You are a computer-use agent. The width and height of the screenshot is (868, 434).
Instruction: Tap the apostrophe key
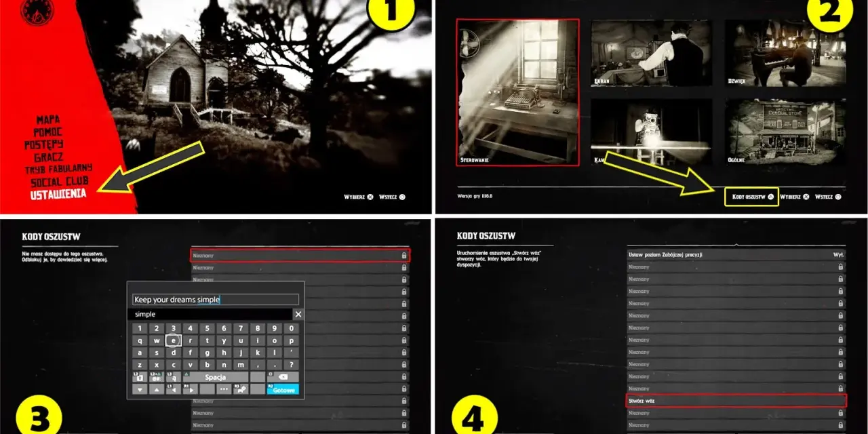[292, 353]
